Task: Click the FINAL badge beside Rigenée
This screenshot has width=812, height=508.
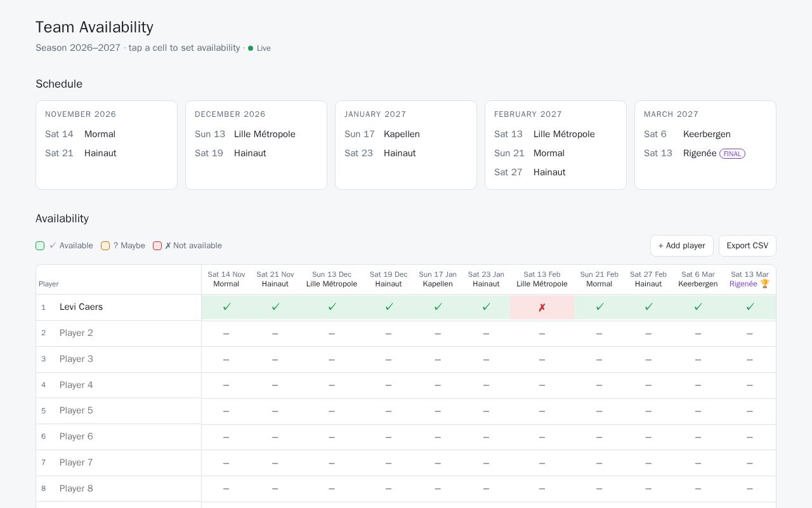Action: [732, 154]
